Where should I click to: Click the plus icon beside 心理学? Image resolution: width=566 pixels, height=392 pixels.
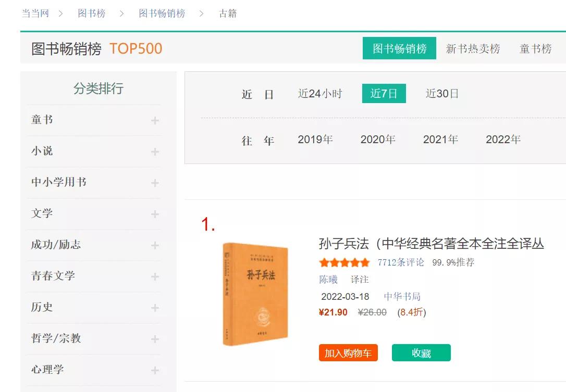pos(155,370)
